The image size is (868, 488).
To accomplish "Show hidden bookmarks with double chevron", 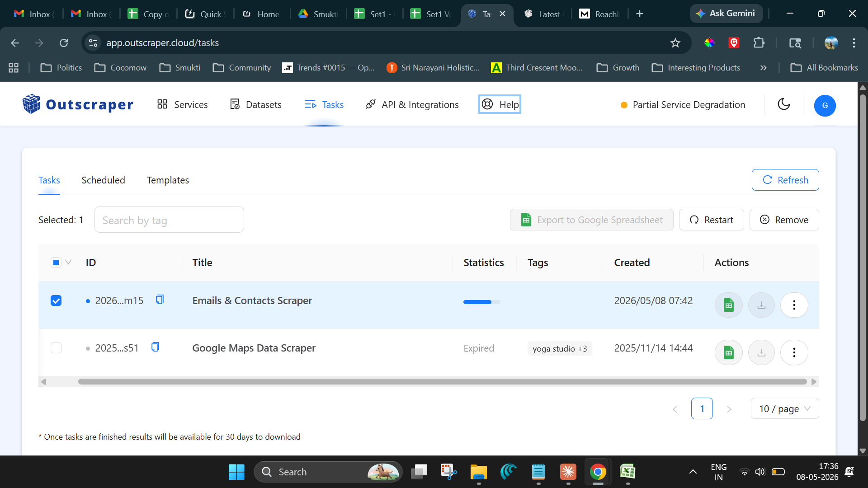I will point(763,68).
